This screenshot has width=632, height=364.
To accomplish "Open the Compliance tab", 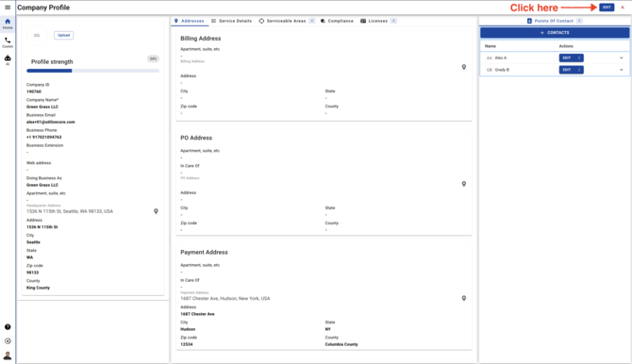I will pyautogui.click(x=337, y=21).
